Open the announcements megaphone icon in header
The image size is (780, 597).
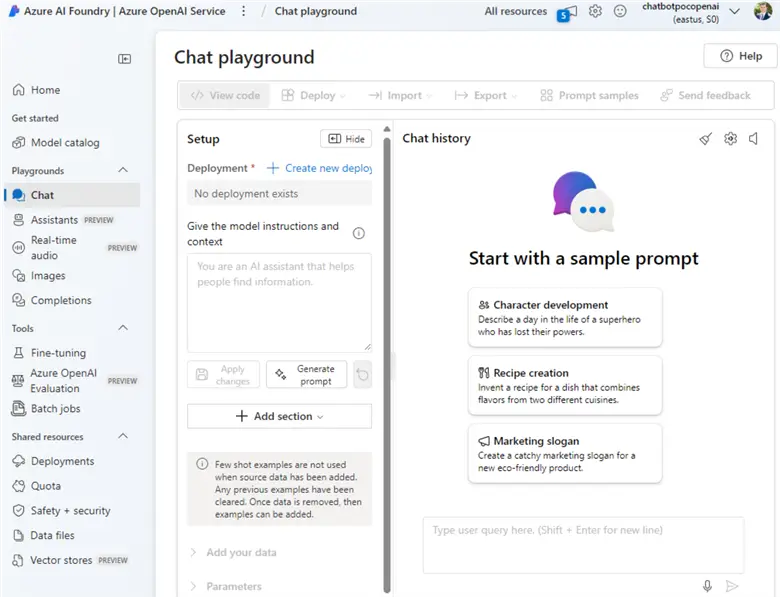(x=567, y=13)
